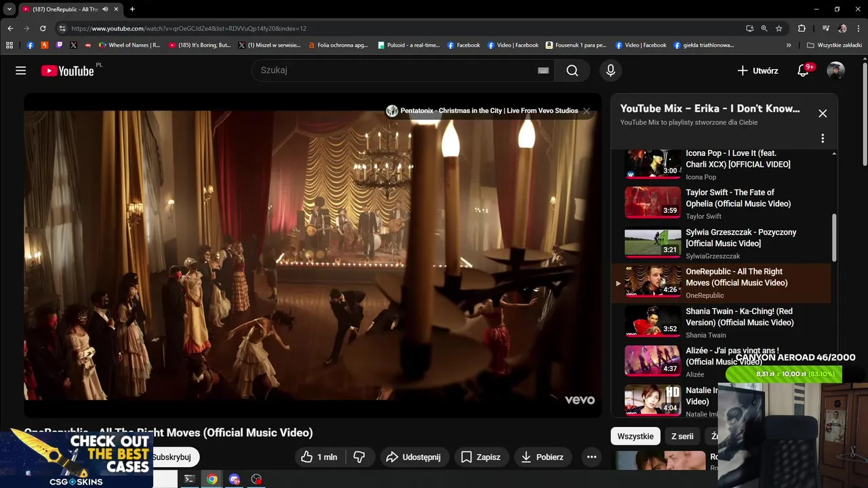The image size is (868, 488).
Task: Click the YouTube Mix panel title
Action: click(710, 108)
